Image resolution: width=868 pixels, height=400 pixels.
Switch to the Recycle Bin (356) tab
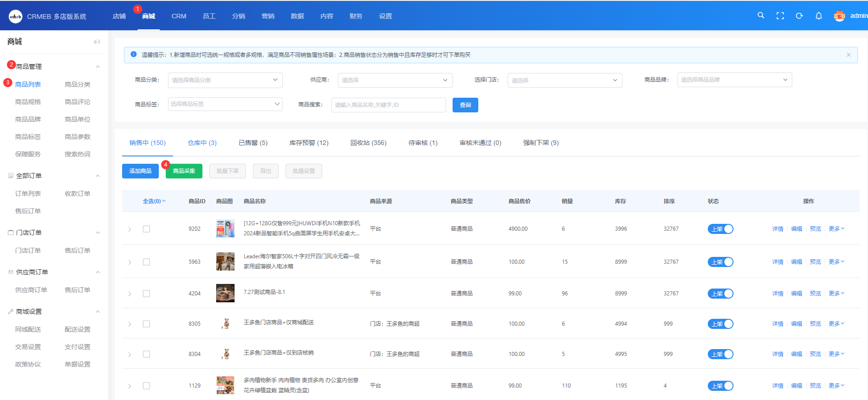tap(368, 143)
